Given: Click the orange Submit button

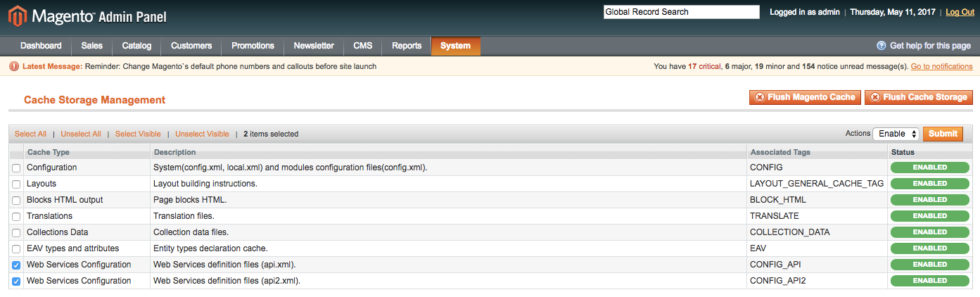Looking at the screenshot, I should click(943, 134).
